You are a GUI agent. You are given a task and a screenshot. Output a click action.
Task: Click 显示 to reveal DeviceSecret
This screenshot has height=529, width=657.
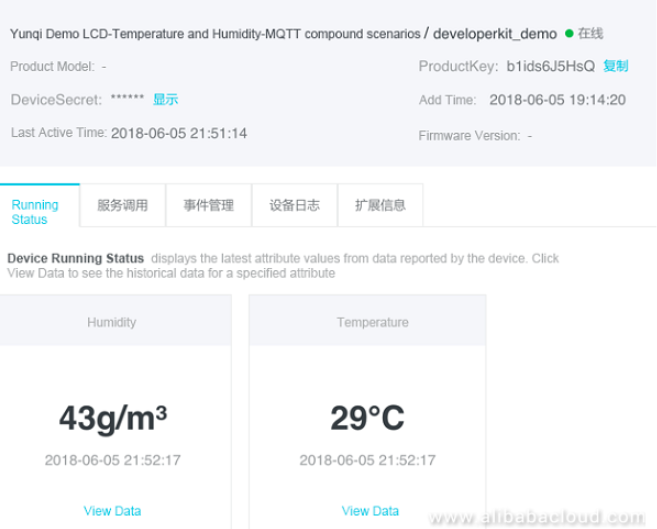click(166, 99)
